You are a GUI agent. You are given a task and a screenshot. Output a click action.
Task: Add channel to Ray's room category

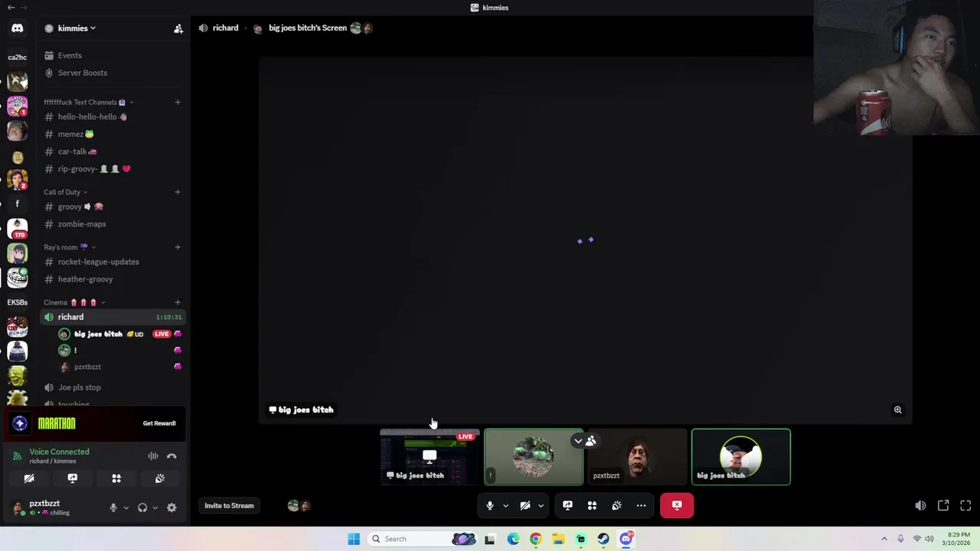(x=178, y=247)
